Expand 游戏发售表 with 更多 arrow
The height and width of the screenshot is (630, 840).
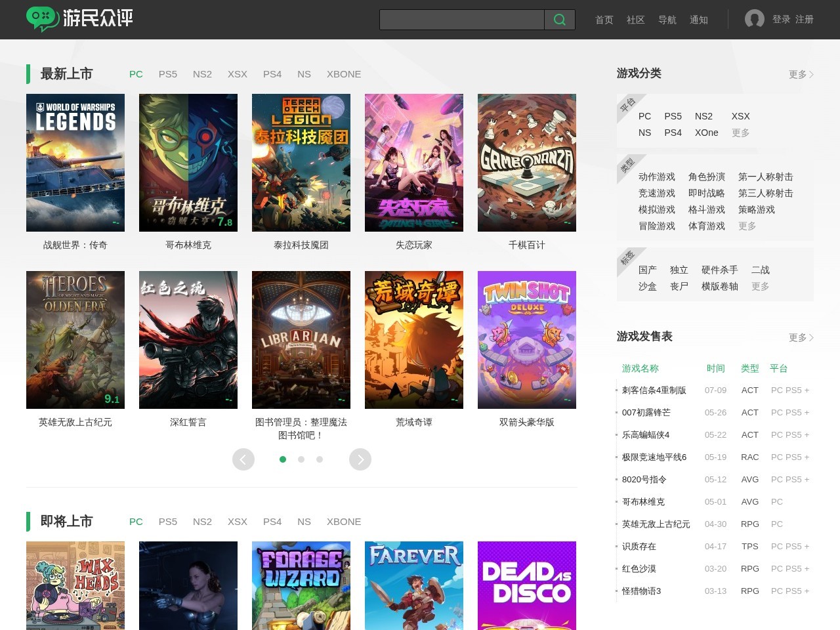801,337
